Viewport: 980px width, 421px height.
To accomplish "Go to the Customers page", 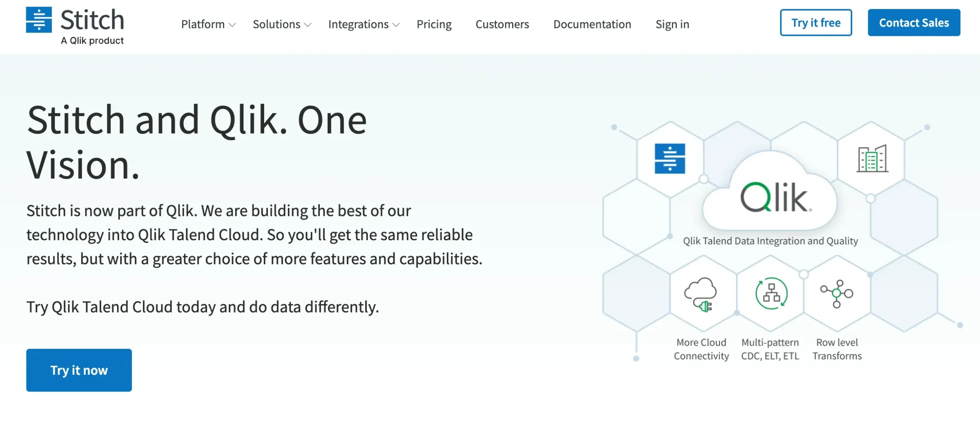I will [x=502, y=25].
